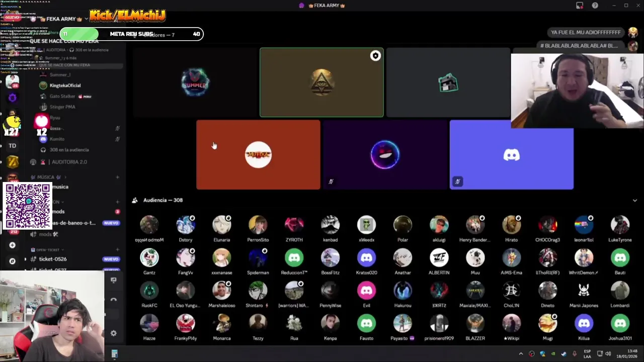The width and height of the screenshot is (644, 362).
Task: Select the purple speaker tile with red face
Action: [385, 154]
